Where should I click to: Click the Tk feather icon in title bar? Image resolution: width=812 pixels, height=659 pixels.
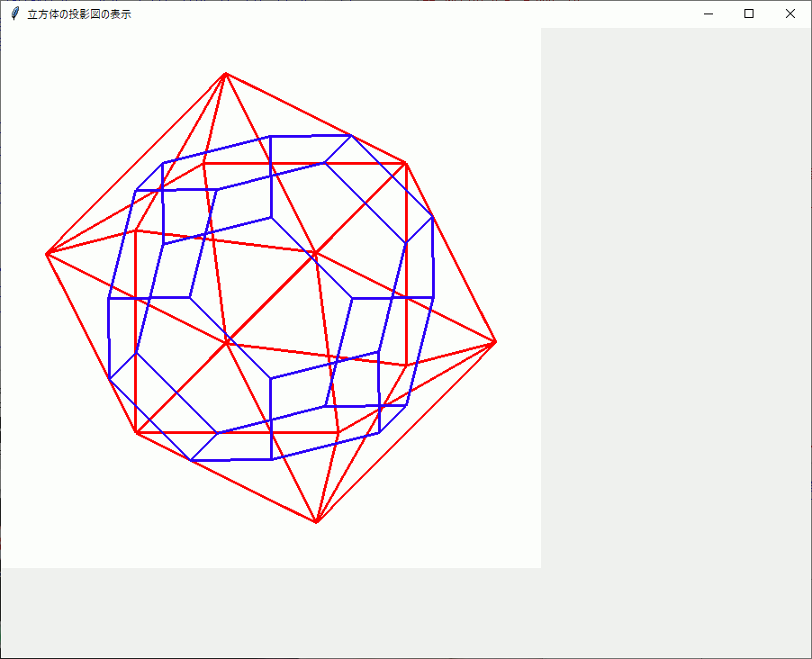[x=15, y=14]
